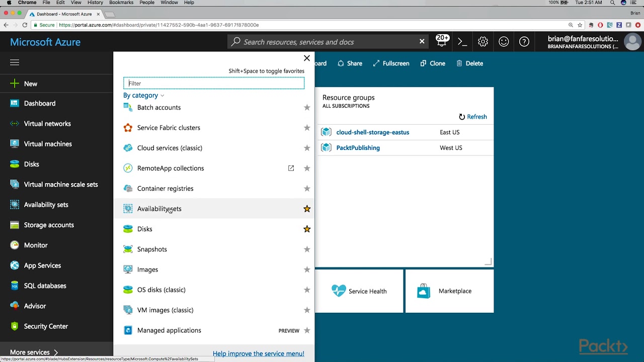Bookmark this page with star icon

pyautogui.click(x=580, y=25)
